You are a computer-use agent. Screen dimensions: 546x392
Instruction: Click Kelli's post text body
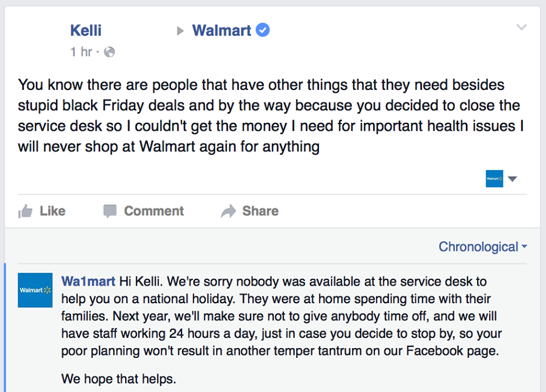click(271, 115)
